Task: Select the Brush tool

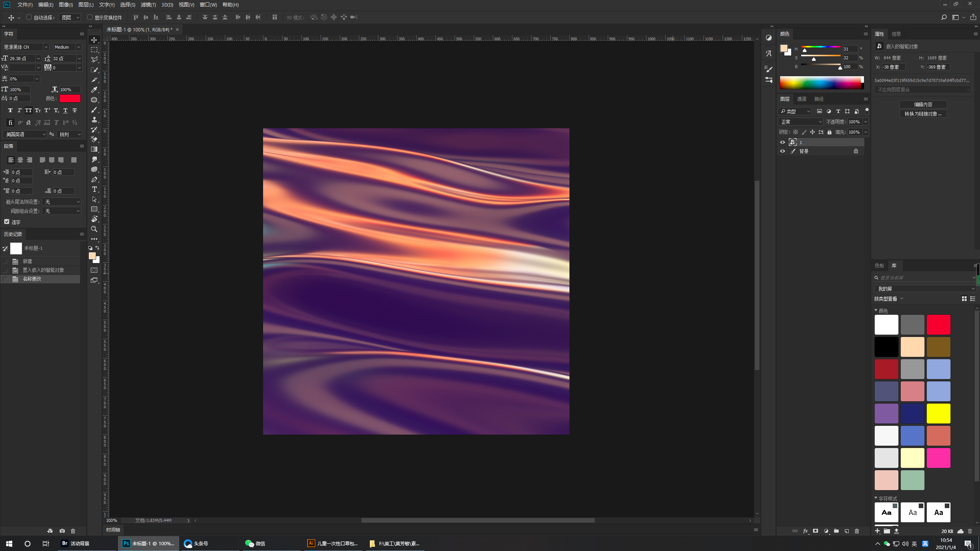Action: pyautogui.click(x=94, y=110)
